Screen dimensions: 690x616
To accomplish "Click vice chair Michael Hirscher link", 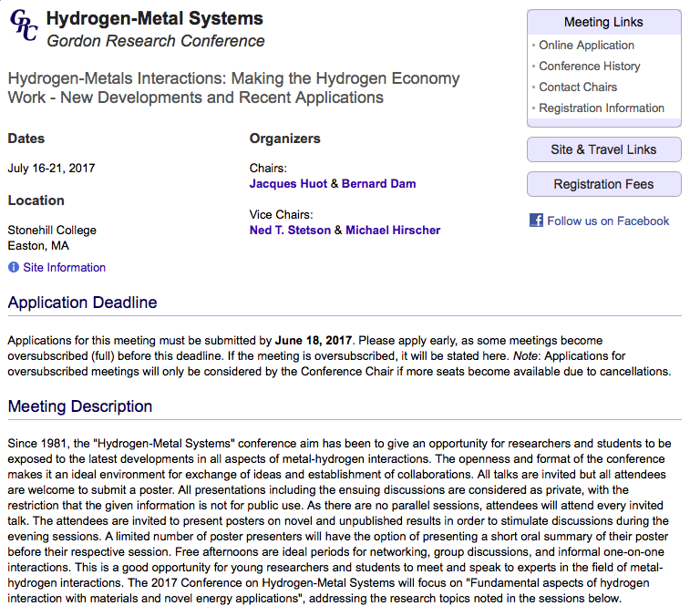I will (x=393, y=231).
